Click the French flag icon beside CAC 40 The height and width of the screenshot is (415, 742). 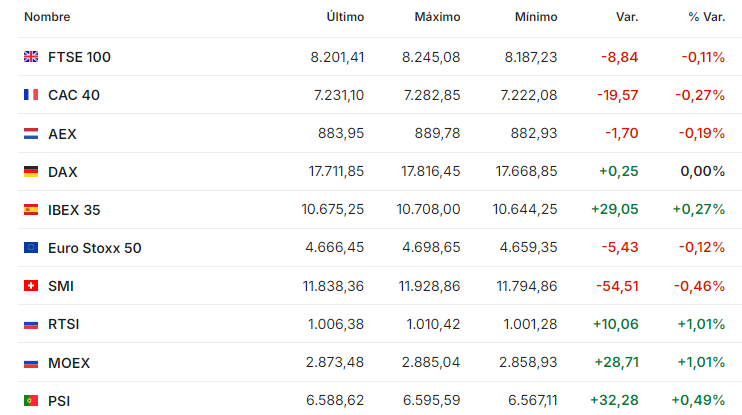(x=31, y=95)
